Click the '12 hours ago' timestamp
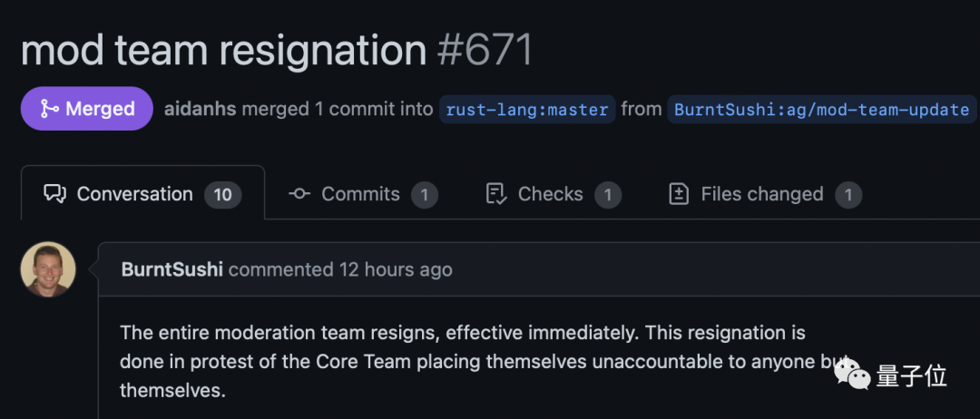The image size is (980, 419). coord(395,269)
